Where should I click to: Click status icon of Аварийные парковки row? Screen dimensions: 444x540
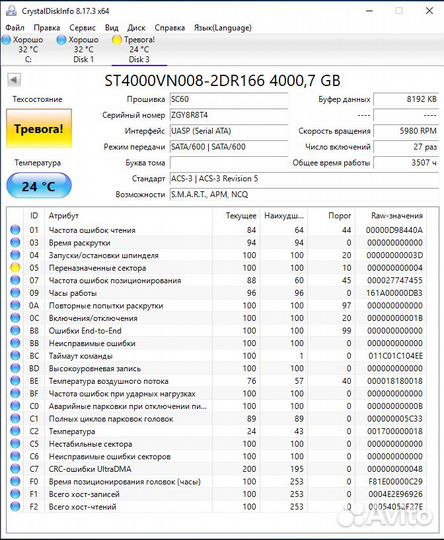click(15, 406)
